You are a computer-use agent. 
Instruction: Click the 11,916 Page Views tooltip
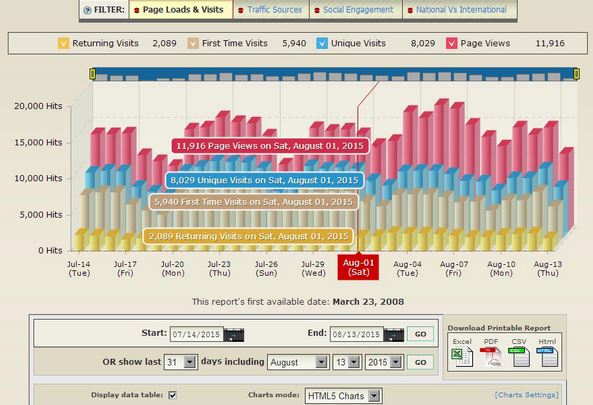(270, 146)
